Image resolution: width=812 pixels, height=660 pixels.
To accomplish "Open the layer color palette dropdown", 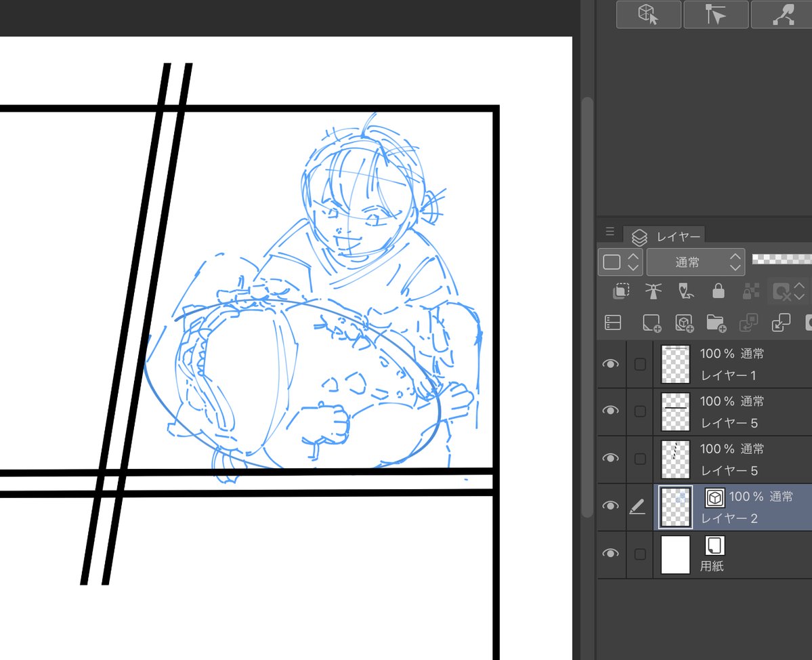I will pyautogui.click(x=620, y=262).
